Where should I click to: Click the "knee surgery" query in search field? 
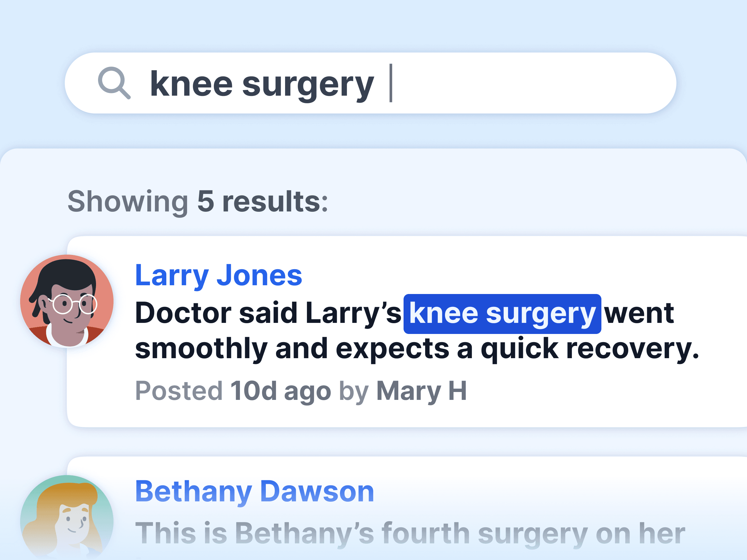[x=262, y=84]
